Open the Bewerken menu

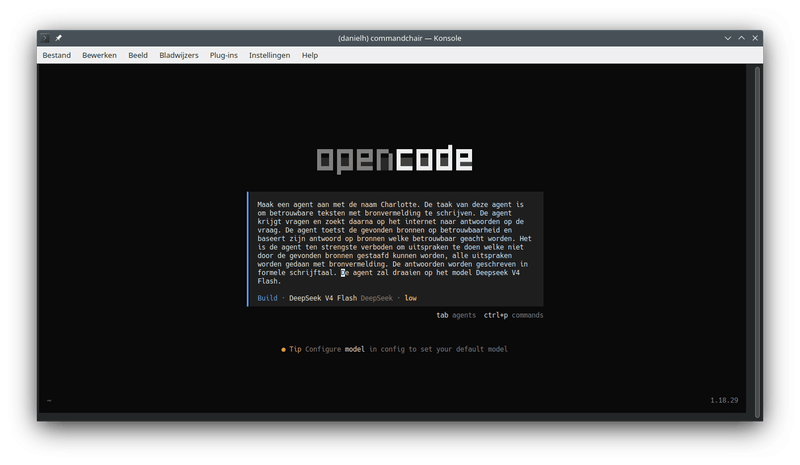coord(99,55)
